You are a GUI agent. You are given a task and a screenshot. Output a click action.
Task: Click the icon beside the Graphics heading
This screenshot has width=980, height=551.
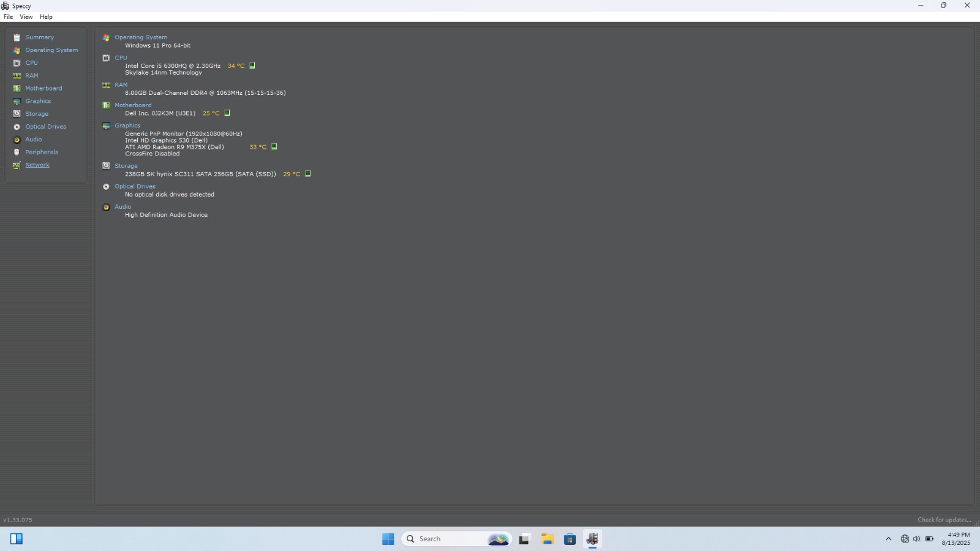point(106,126)
